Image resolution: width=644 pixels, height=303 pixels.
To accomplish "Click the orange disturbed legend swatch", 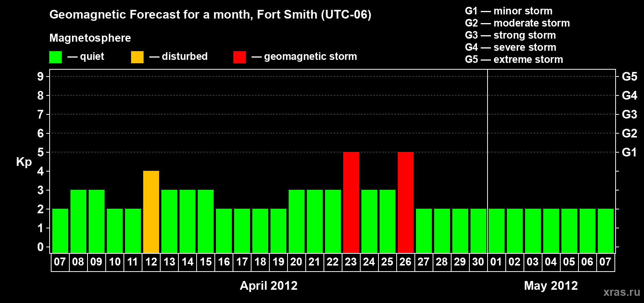I will coord(137,57).
